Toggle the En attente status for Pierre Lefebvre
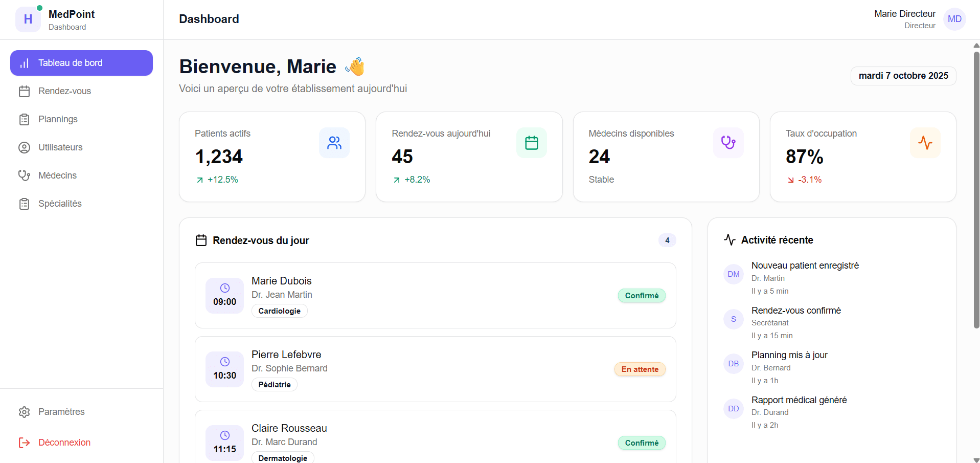This screenshot has height=463, width=980. pos(639,369)
